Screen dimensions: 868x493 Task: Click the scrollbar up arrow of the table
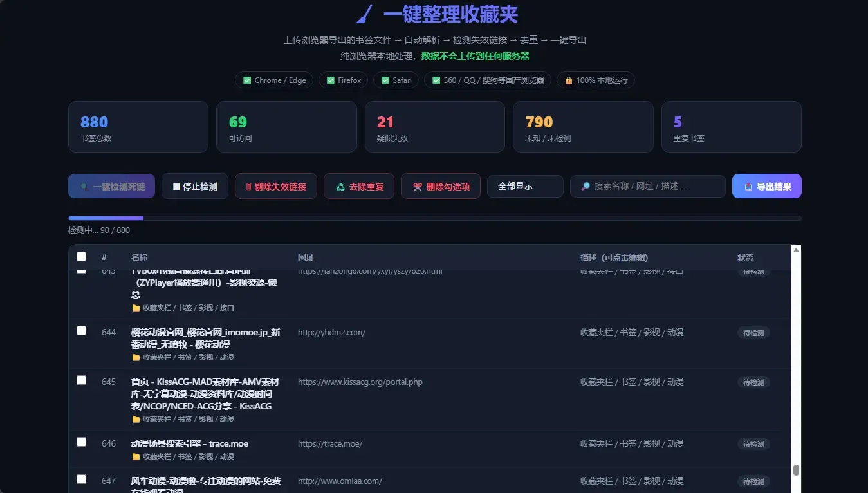(x=796, y=250)
